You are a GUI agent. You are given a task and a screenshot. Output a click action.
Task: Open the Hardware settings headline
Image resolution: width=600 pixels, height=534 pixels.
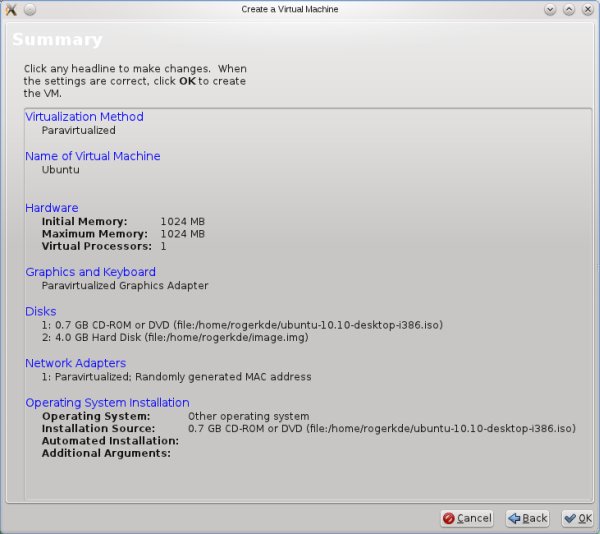click(x=51, y=208)
